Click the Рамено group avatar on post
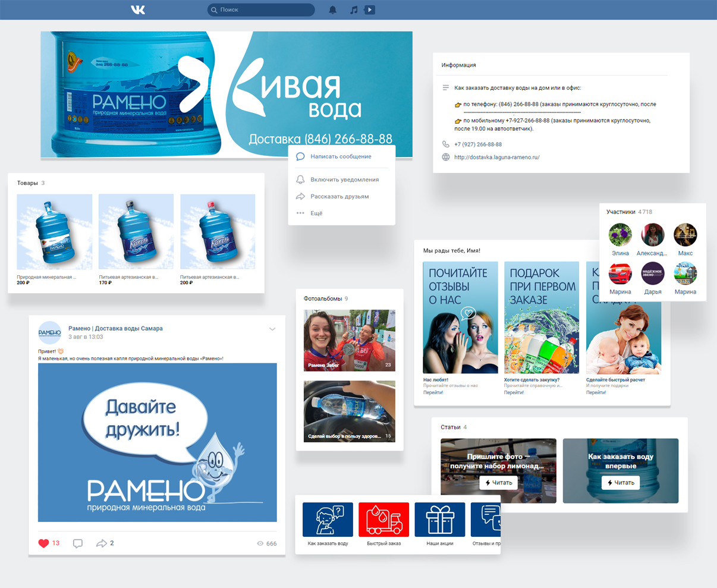The height and width of the screenshot is (588, 717). click(50, 332)
